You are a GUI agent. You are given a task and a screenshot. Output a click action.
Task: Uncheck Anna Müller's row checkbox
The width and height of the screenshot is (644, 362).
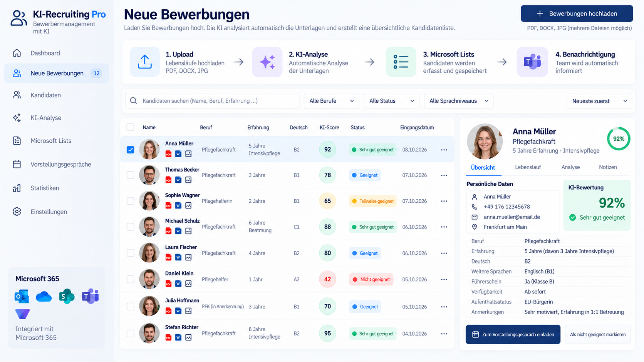point(131,150)
